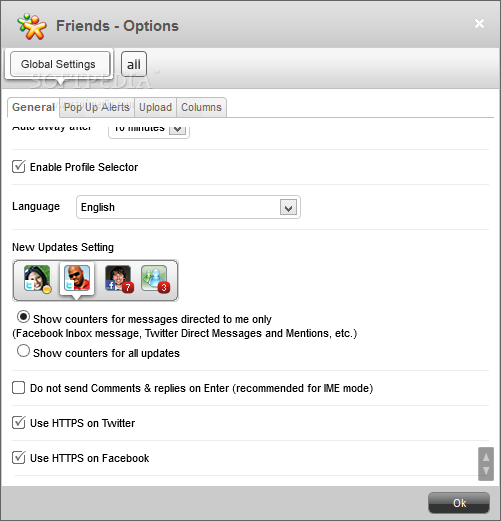The image size is (501, 521).
Task: Select the second Twitter profile with sunglasses
Action: (x=77, y=278)
